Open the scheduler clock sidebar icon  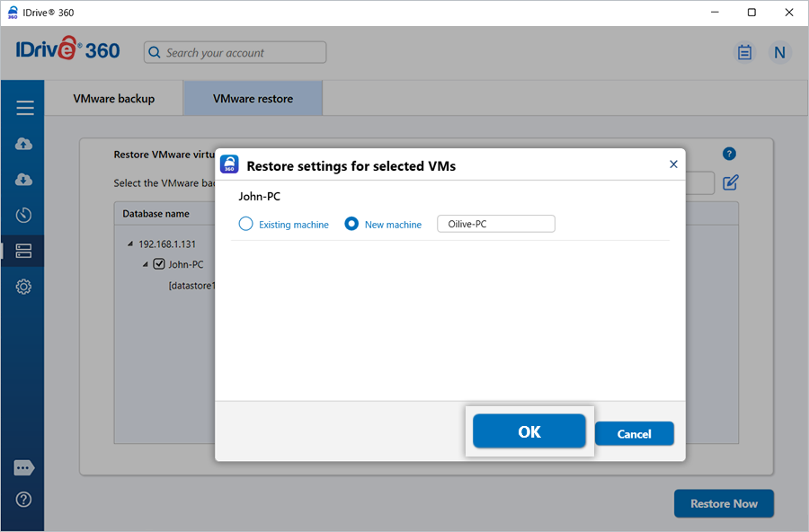click(24, 216)
